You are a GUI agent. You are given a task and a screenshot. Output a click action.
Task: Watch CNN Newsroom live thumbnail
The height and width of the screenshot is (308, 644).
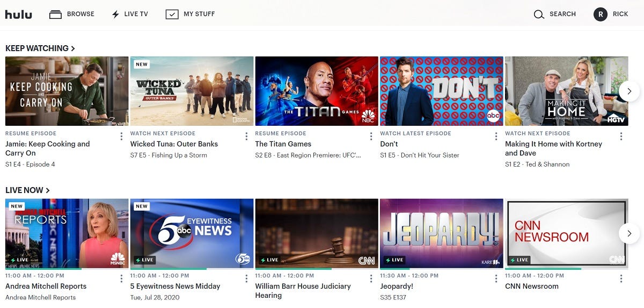click(567, 233)
